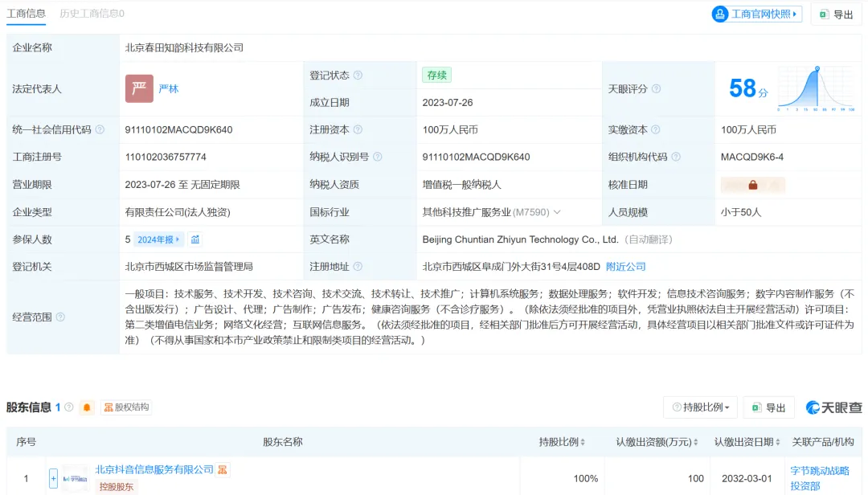The width and height of the screenshot is (868, 495).
Task: Click help icon next to 天眼评分
Action: coord(656,88)
